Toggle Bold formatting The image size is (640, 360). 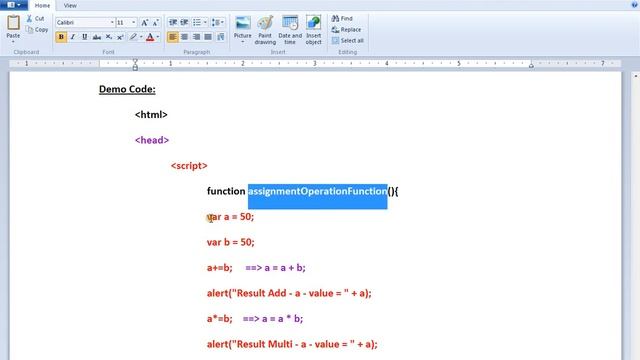pyautogui.click(x=61, y=37)
